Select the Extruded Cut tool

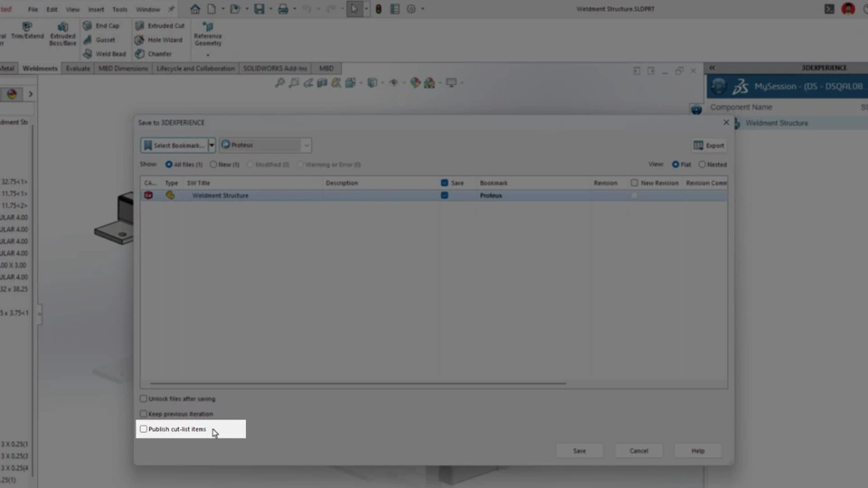(x=160, y=25)
